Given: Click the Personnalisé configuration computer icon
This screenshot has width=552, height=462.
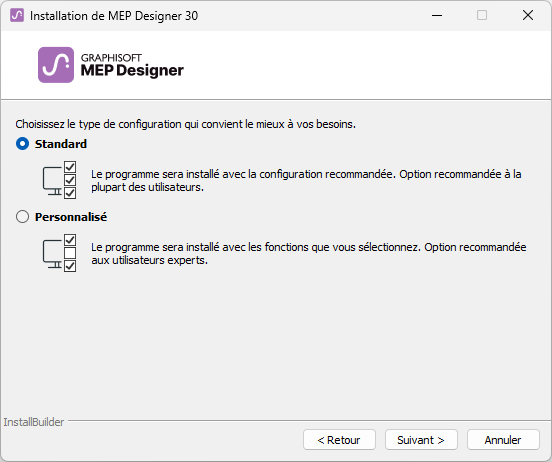Looking at the screenshot, I should click(59, 253).
